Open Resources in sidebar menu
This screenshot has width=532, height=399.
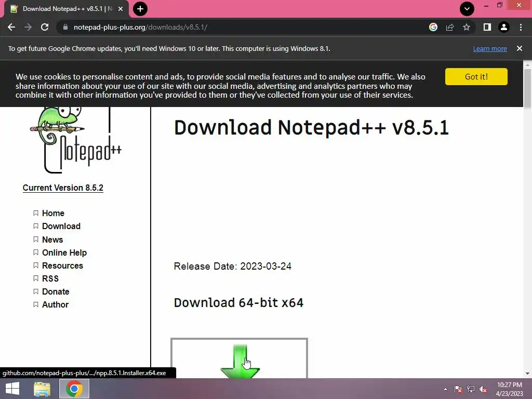[x=62, y=265]
